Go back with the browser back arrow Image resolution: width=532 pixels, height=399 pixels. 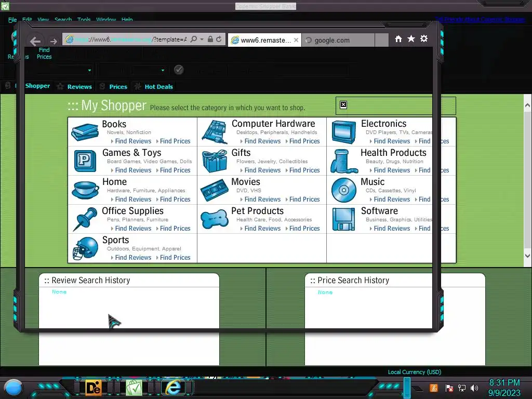(x=35, y=42)
